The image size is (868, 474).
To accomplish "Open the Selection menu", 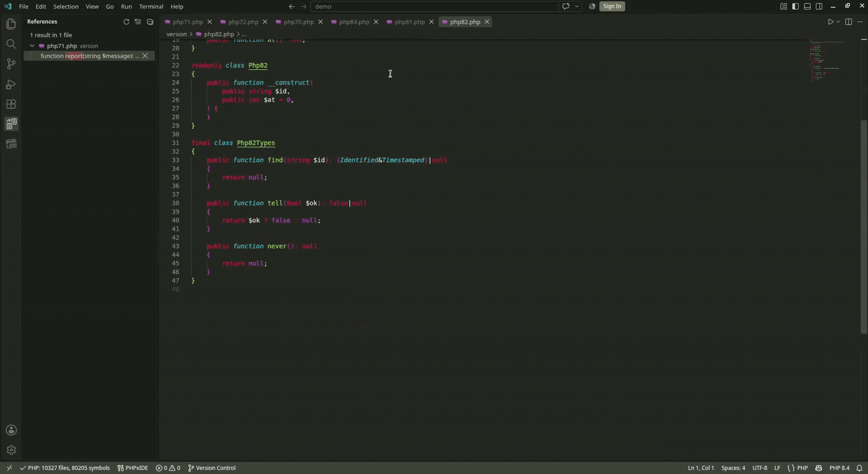I will coord(66,7).
